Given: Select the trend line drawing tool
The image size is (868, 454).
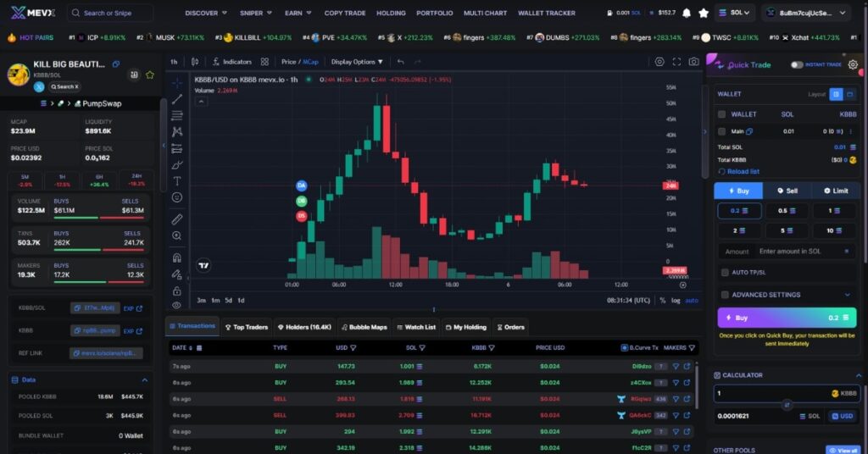Looking at the screenshot, I should point(177,99).
